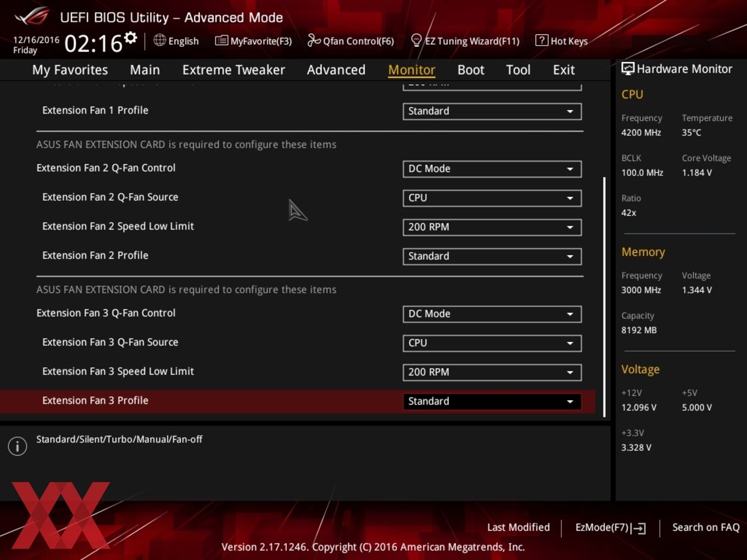This screenshot has width=747, height=560.
Task: Click the ROG logo in header
Action: point(31,16)
